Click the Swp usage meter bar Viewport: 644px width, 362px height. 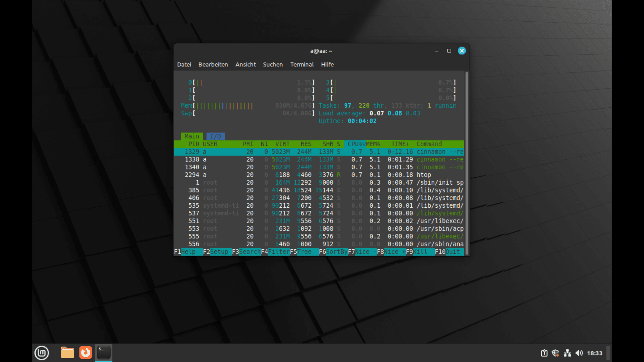(248, 113)
